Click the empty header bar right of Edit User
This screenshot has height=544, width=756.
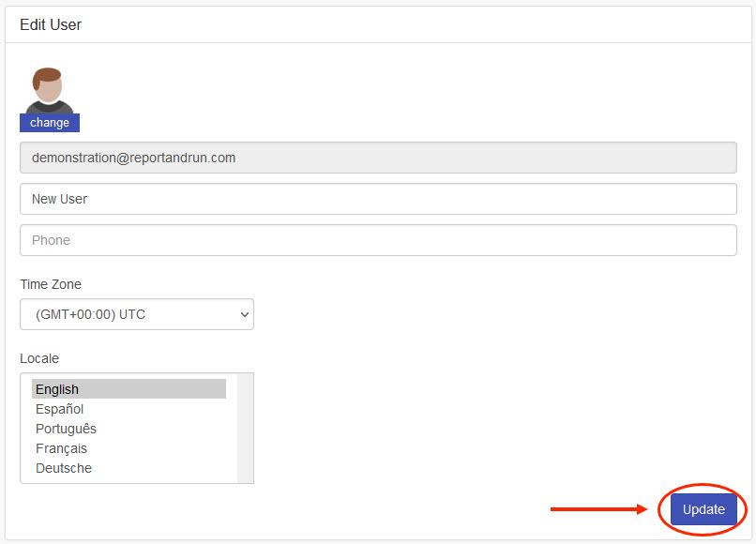point(422,25)
